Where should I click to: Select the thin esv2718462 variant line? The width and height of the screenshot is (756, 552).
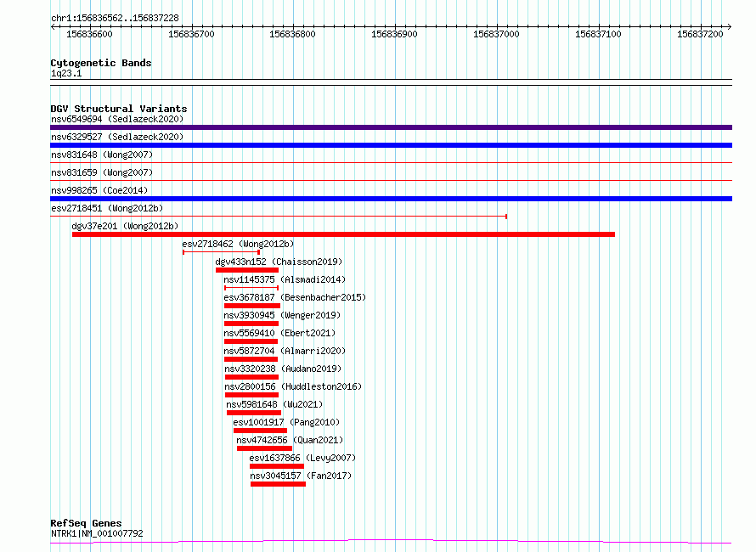coord(222,252)
